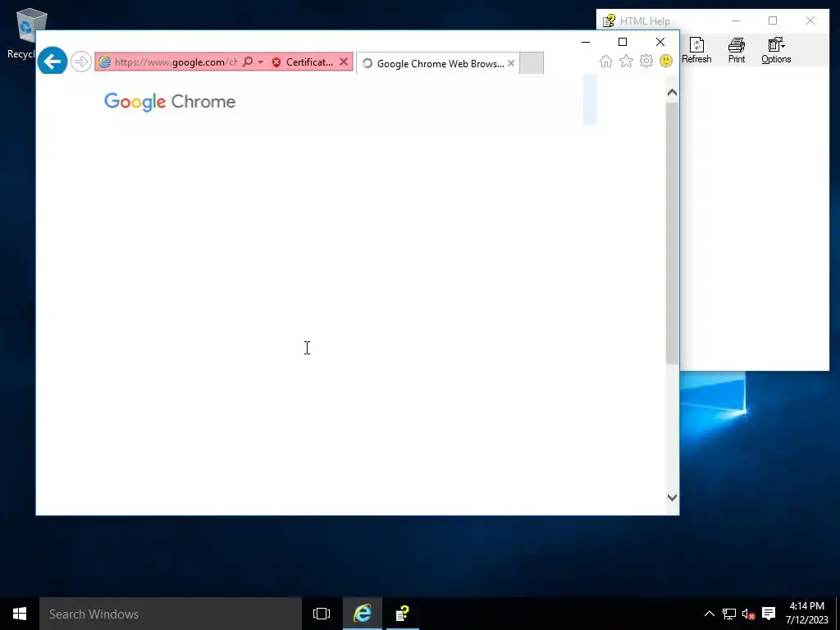Minimize the HTML Help window
Viewport: 840px width, 630px height.
736,21
